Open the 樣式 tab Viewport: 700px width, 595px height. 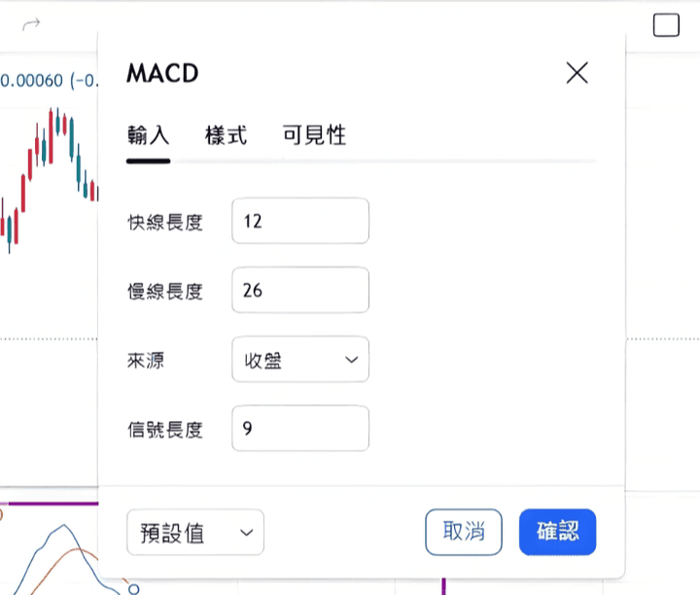(x=226, y=135)
